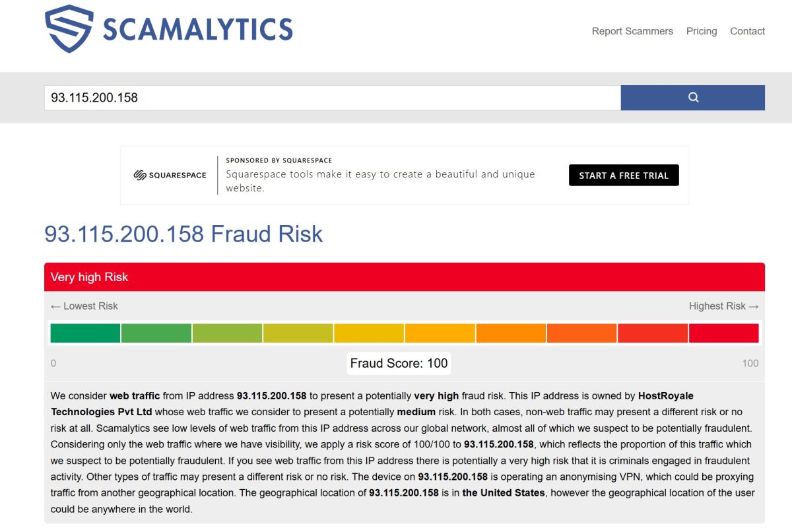
Task: Click the Highest Risk arrow label
Action: pos(723,306)
